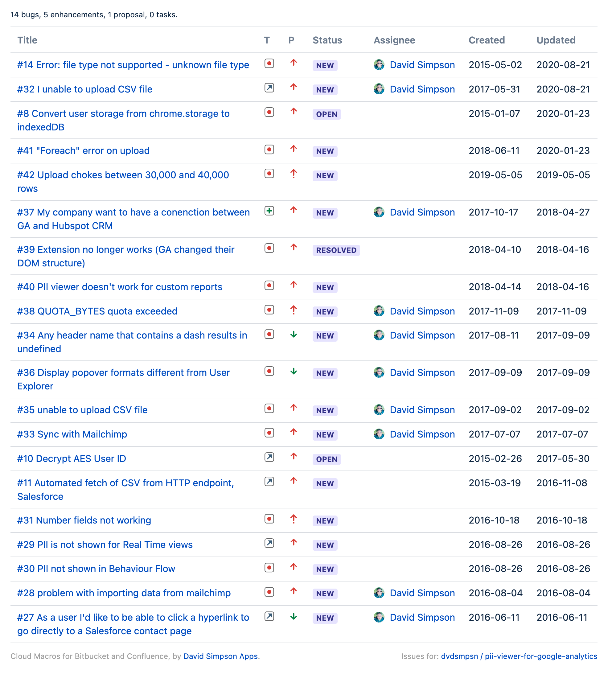Open issue #41 "Foreach" error on upload

83,150
